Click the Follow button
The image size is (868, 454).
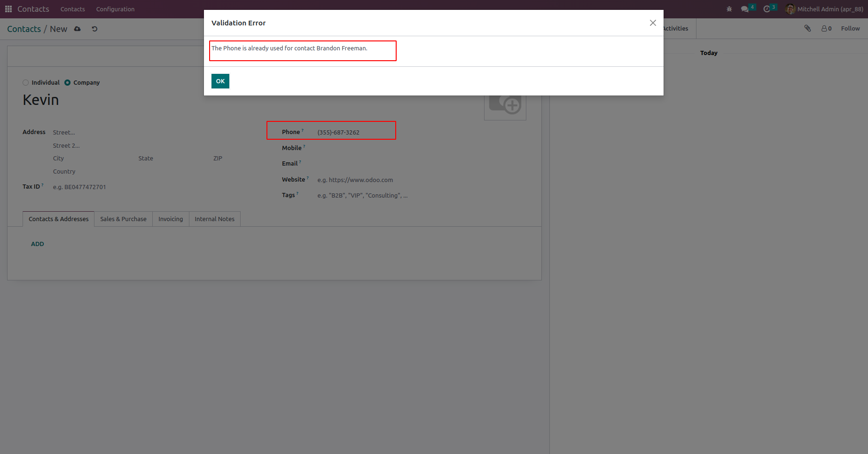tap(850, 28)
